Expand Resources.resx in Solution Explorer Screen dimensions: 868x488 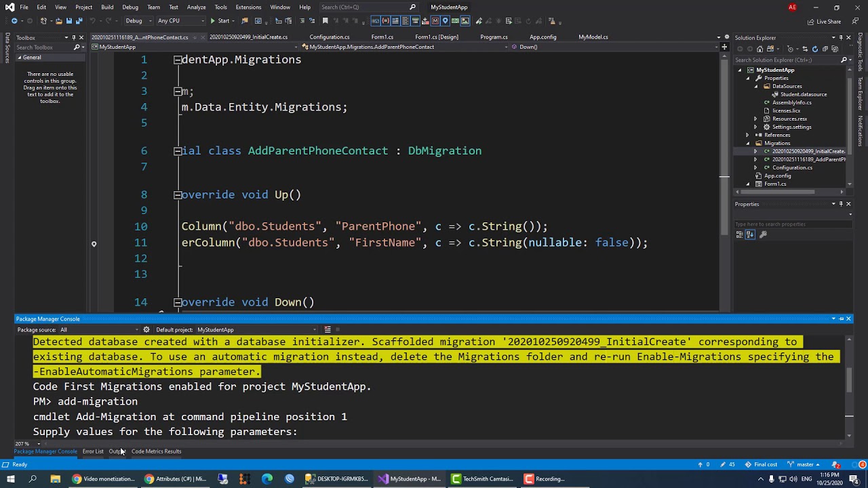(756, 119)
